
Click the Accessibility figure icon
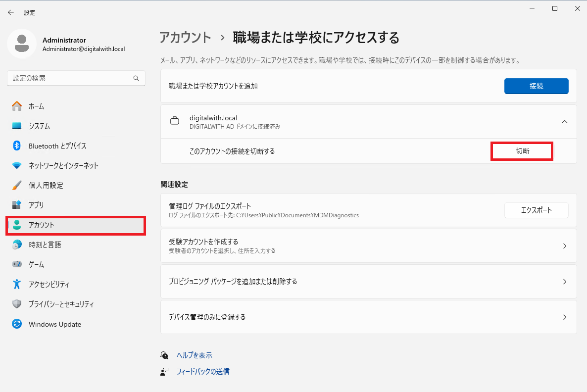pos(17,284)
